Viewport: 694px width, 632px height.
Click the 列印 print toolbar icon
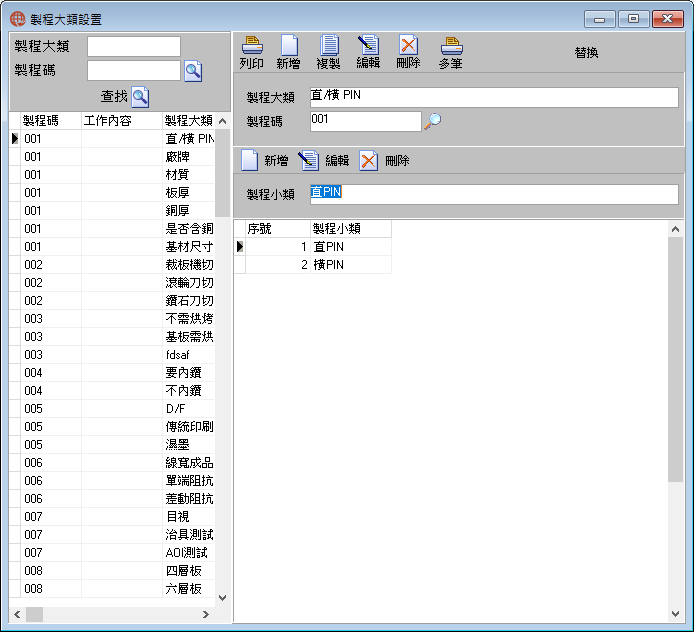click(252, 45)
